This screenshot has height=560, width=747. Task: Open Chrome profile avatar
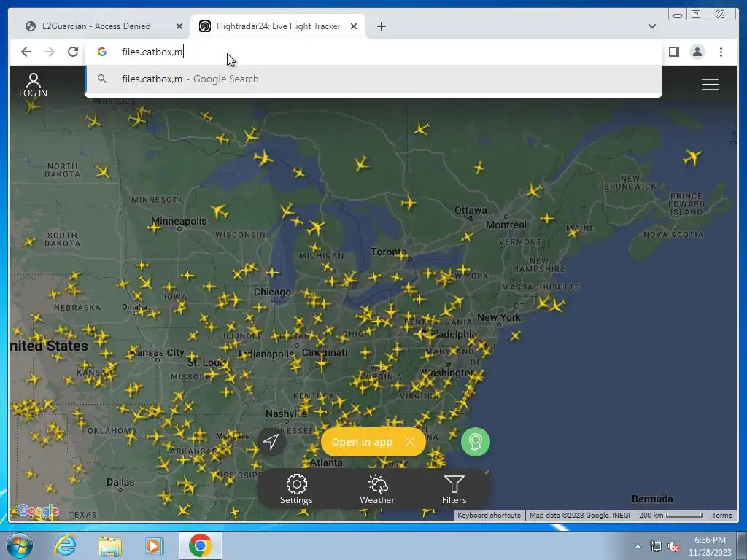click(x=697, y=52)
